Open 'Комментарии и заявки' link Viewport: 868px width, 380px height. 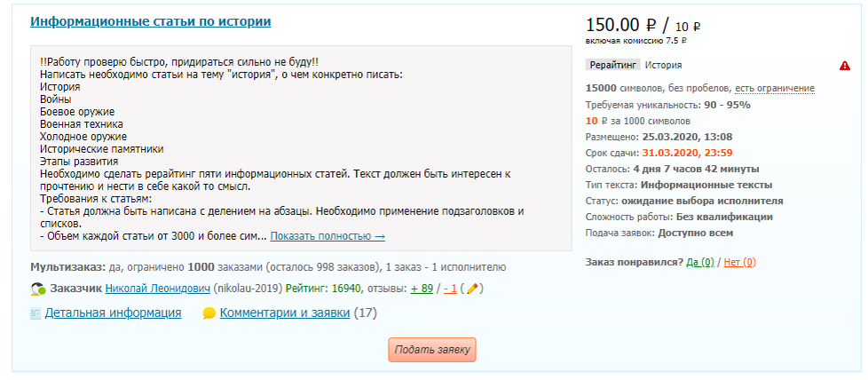(285, 313)
